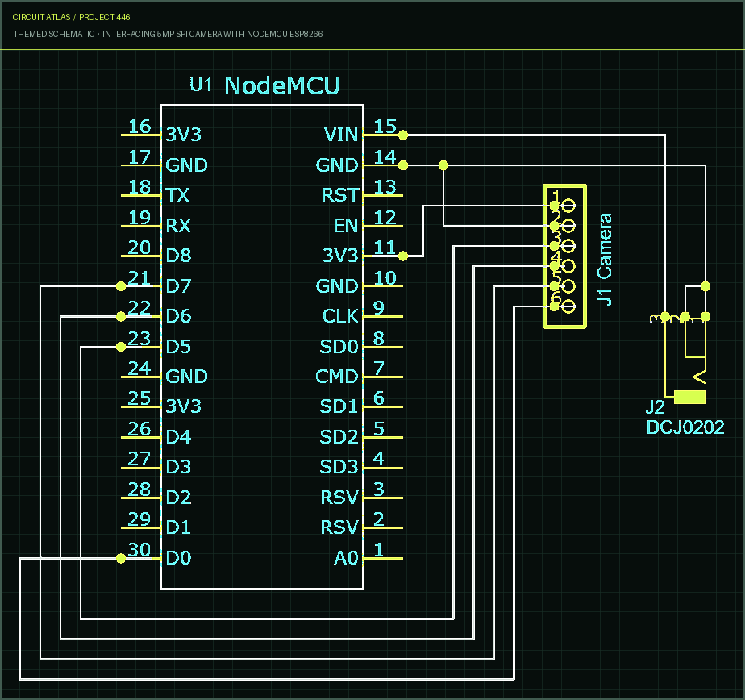Screen dimensions: 745x700
Task: Select junction dot at pin 23
Action: [x=121, y=348]
